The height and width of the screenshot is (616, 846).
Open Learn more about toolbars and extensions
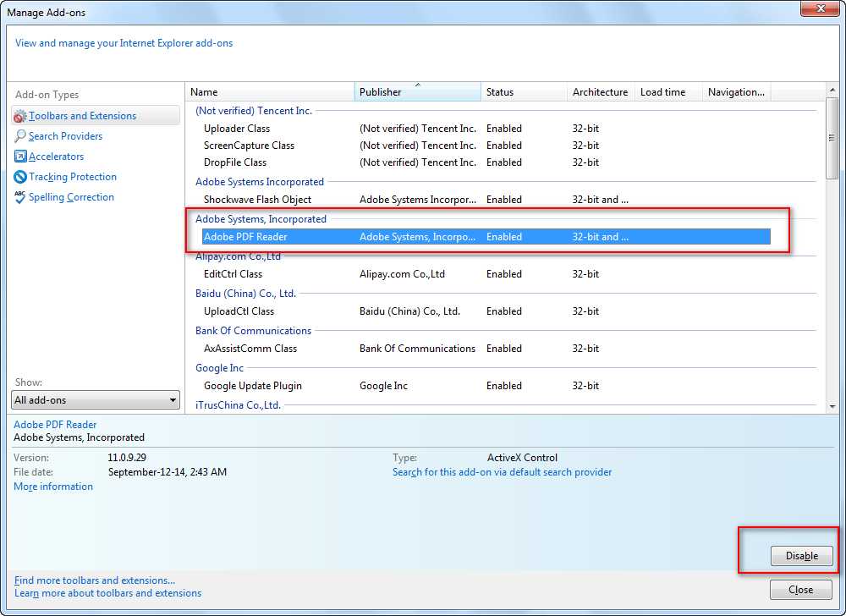(107, 593)
